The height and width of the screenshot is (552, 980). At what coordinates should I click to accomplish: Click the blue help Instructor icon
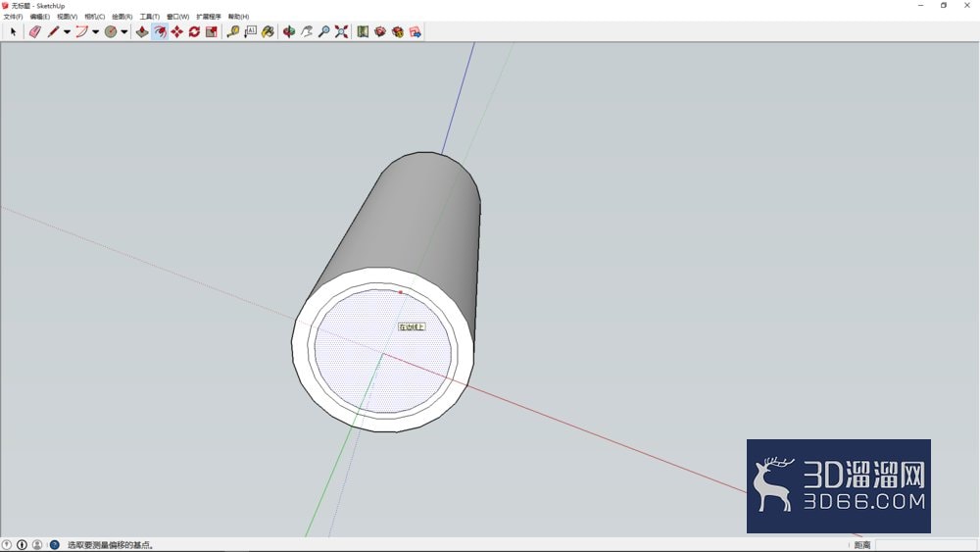54,545
